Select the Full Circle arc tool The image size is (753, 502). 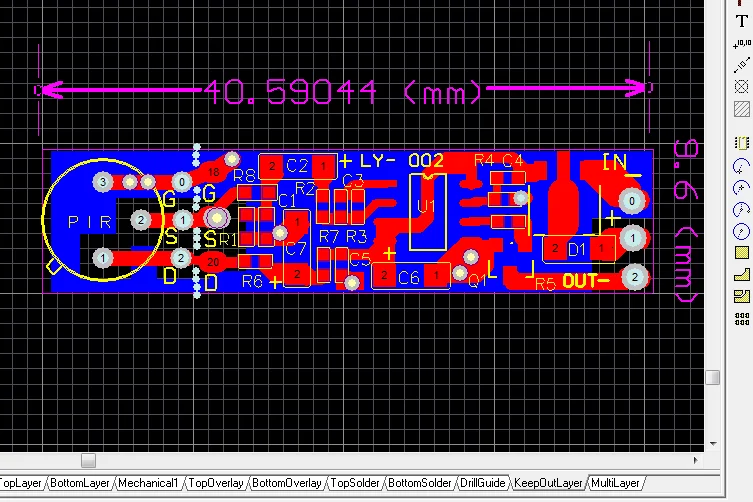coord(741,231)
